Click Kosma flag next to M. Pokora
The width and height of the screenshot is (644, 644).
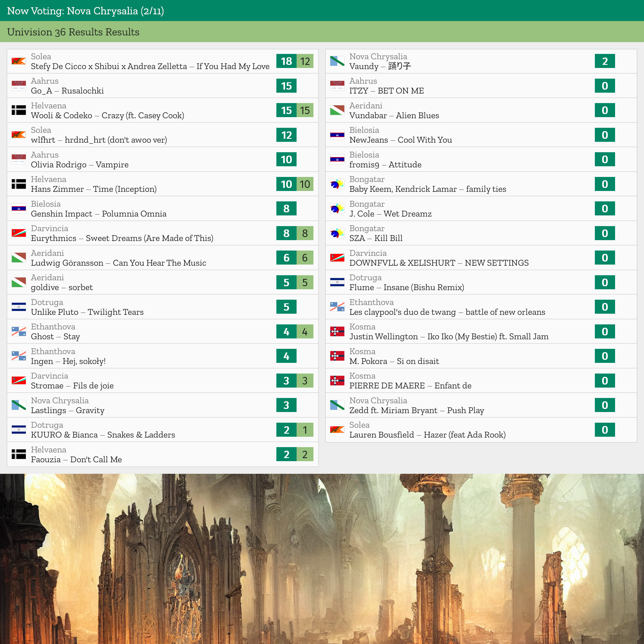(337, 356)
